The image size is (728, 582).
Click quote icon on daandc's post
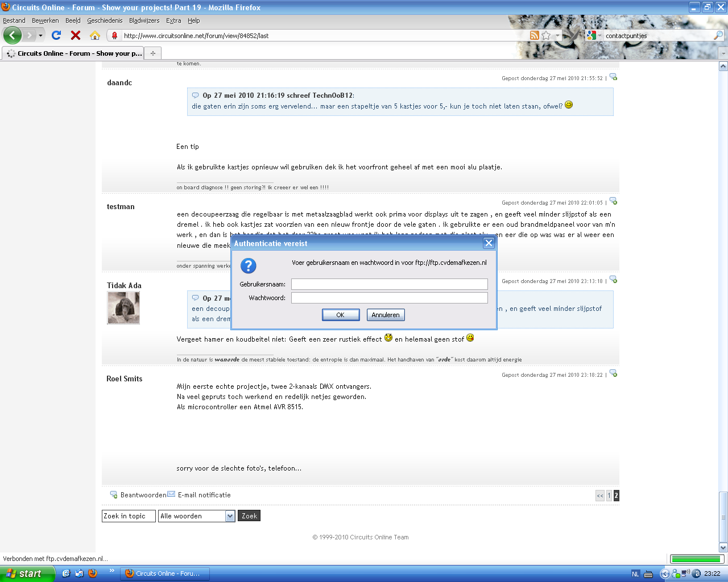pyautogui.click(x=613, y=77)
